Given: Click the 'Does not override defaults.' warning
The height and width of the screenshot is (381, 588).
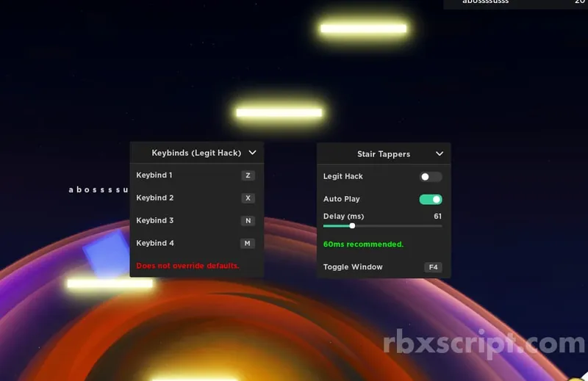Looking at the screenshot, I should pos(187,266).
